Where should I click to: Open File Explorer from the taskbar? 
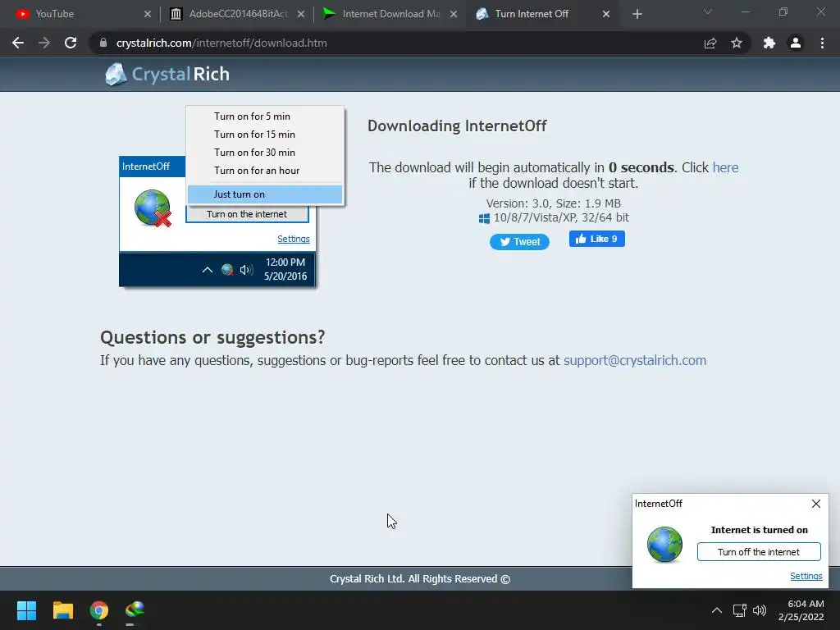62,610
